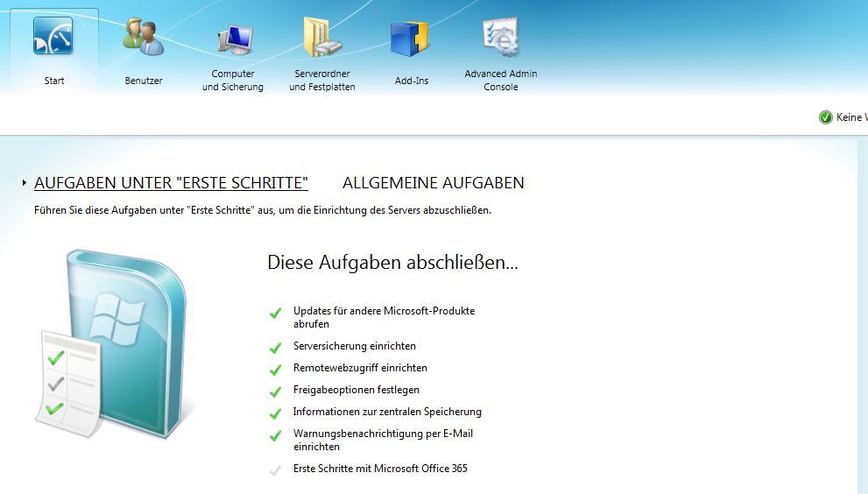
Task: Click green checkmark beside Remotewebzugriff einrichten
Action: pyautogui.click(x=275, y=370)
